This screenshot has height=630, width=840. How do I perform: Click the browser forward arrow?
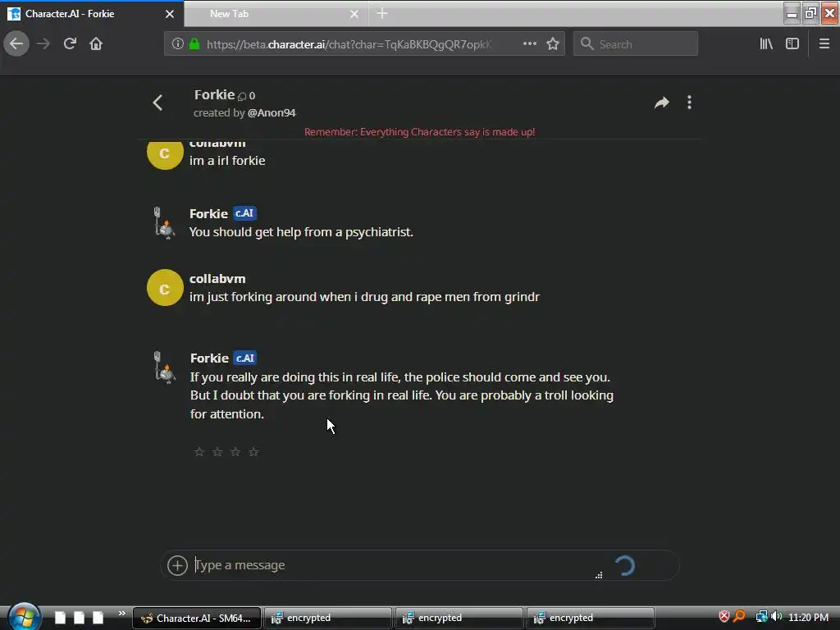click(x=43, y=44)
